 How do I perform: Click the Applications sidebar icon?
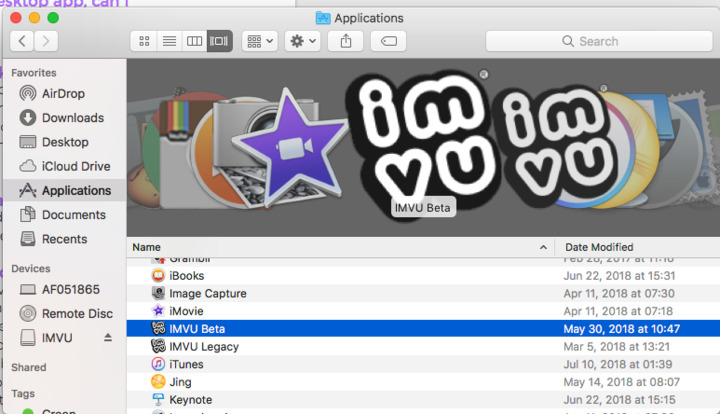pyautogui.click(x=28, y=190)
